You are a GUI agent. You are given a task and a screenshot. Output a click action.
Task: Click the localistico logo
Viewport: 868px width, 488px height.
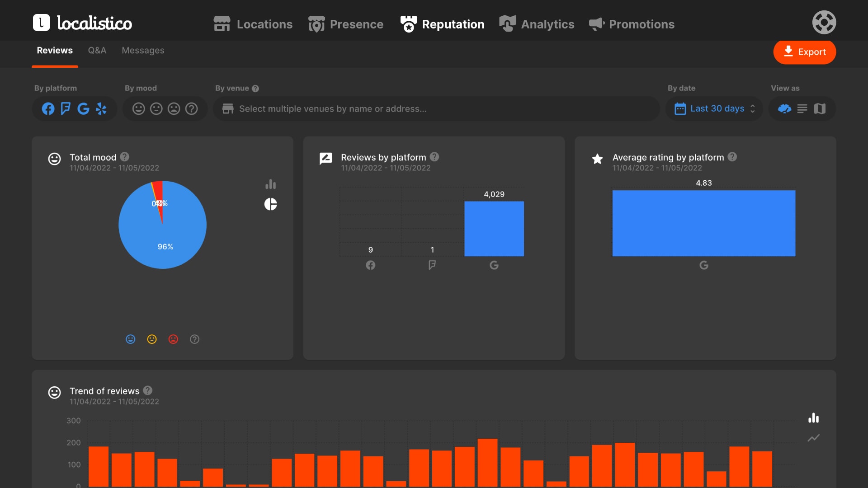[82, 23]
